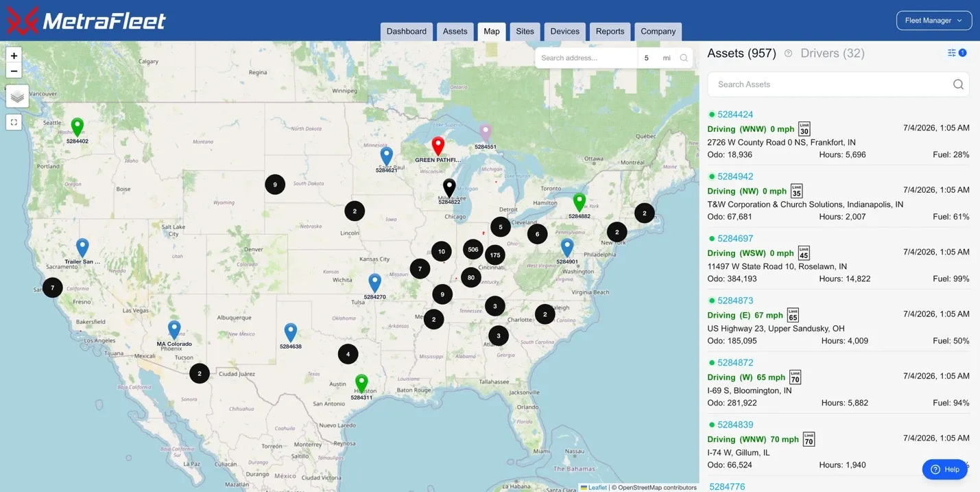
Task: Open asset 5284873 details
Action: 735,301
